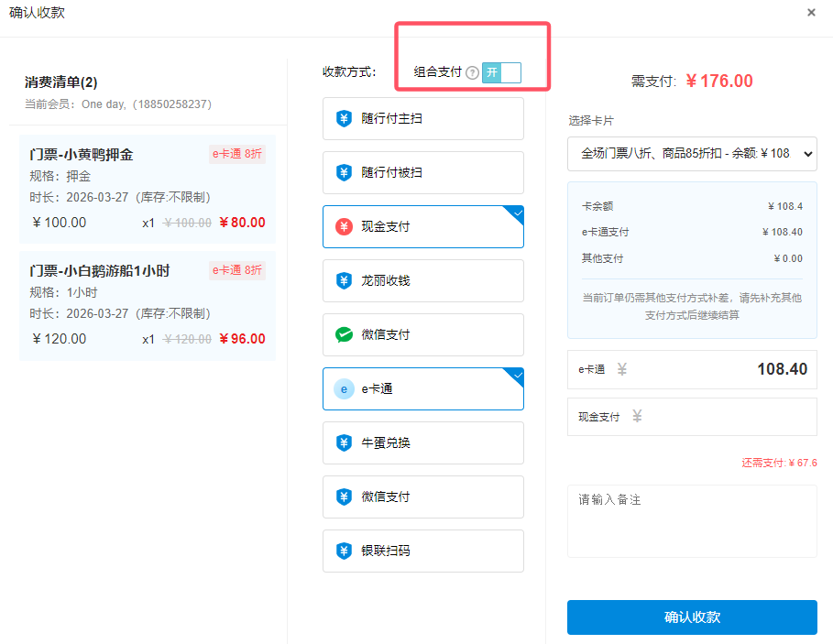Turn off the 组合支付 switch

[501, 73]
